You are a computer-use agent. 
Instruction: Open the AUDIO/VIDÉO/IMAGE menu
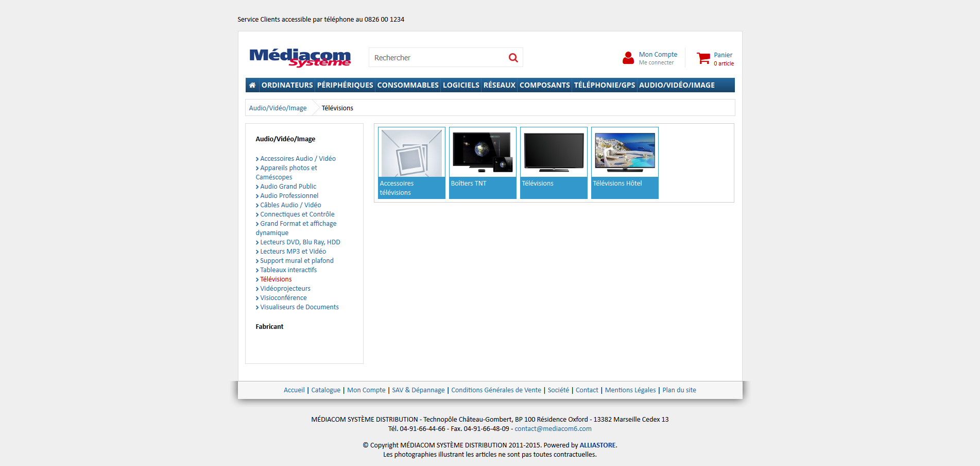coord(677,85)
